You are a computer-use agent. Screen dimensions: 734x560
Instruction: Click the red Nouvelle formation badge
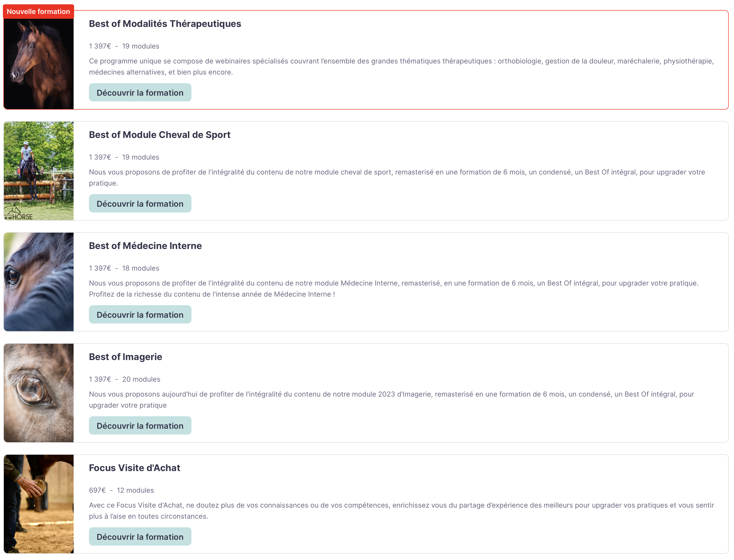coord(38,11)
